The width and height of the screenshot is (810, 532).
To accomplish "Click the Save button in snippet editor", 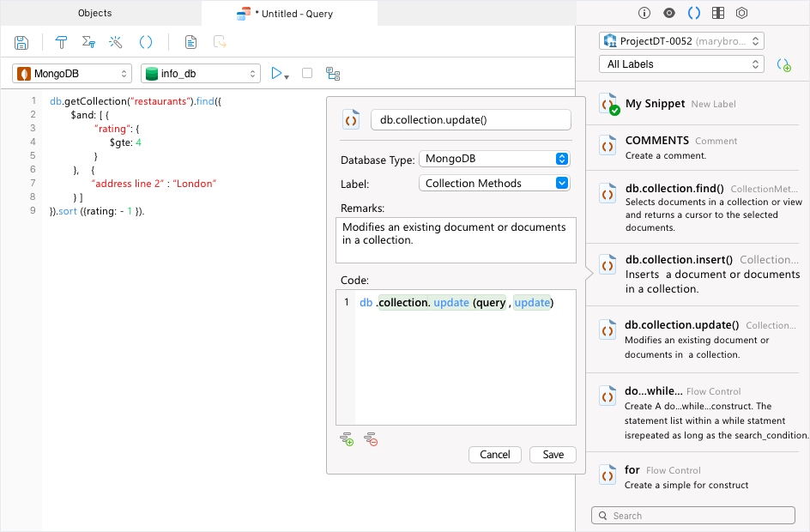I will 553,455.
